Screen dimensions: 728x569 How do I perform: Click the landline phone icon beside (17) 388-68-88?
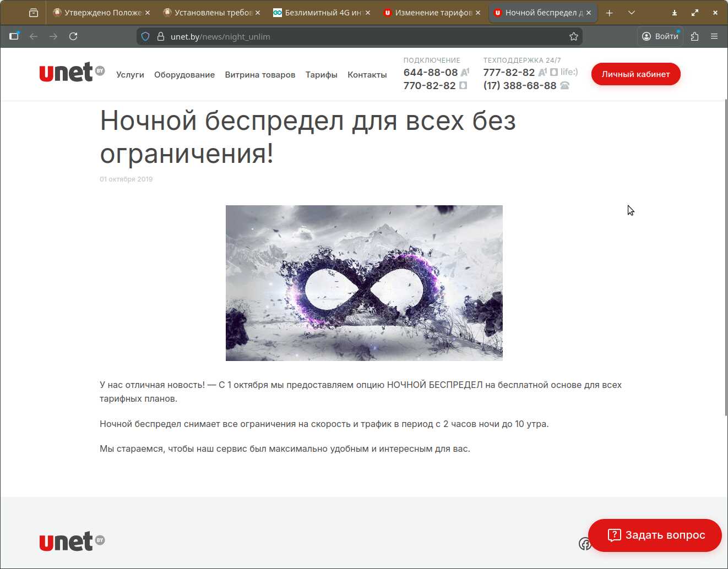click(564, 85)
